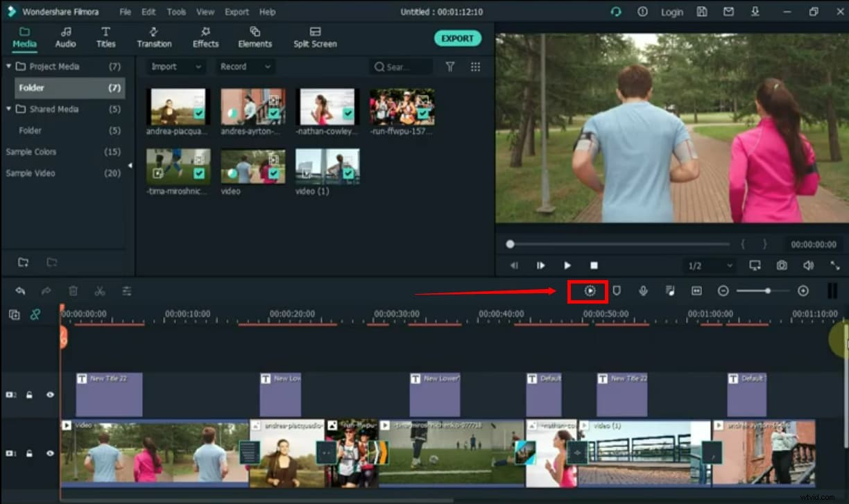Select Sample Colors in the media sidebar

[31, 152]
